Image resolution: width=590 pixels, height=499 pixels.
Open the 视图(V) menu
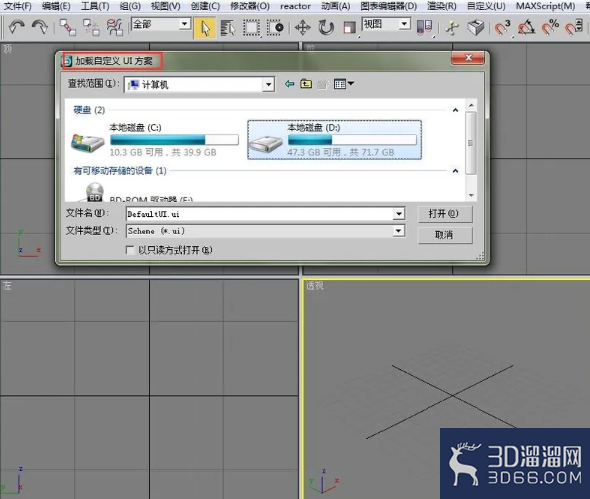click(165, 6)
